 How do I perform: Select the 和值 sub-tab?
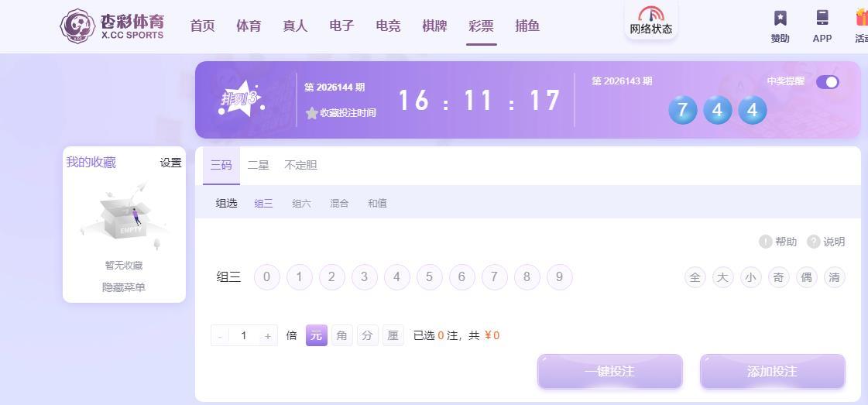pyautogui.click(x=378, y=204)
